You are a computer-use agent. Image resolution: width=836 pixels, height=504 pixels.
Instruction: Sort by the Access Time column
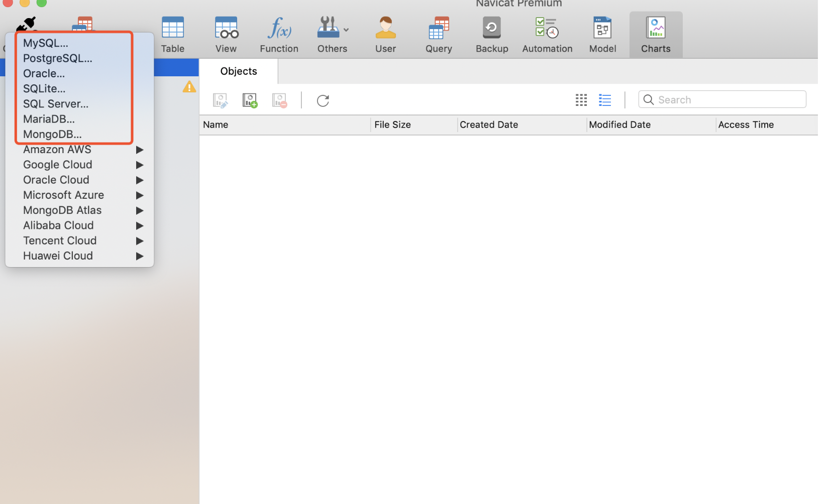click(x=767, y=125)
